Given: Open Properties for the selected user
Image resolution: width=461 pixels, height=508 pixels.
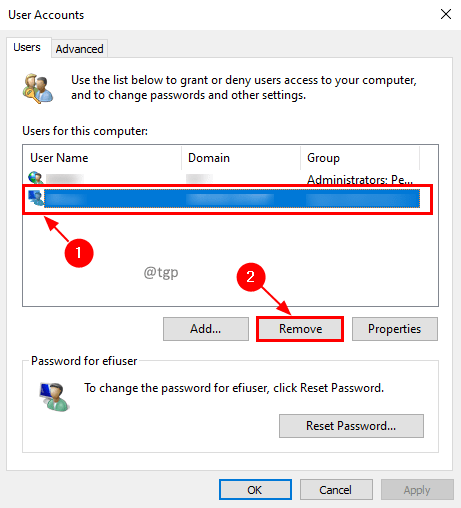Looking at the screenshot, I should coord(394,329).
